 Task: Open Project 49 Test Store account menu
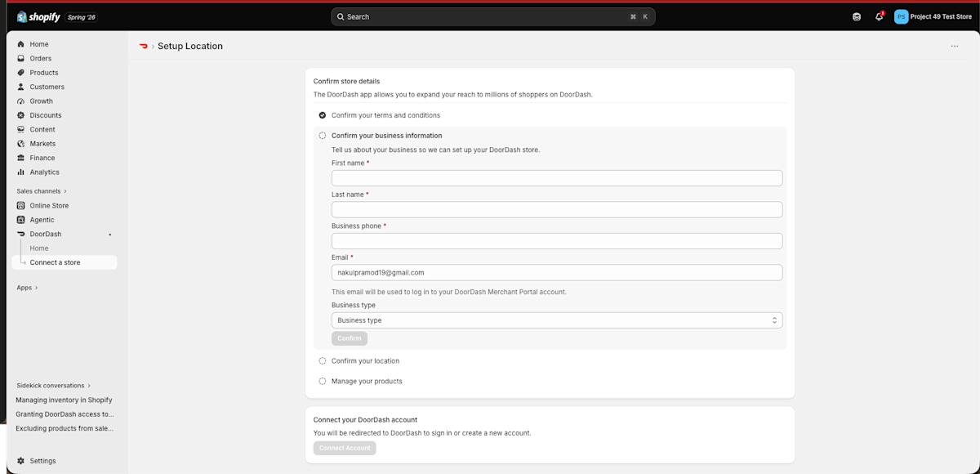click(933, 16)
